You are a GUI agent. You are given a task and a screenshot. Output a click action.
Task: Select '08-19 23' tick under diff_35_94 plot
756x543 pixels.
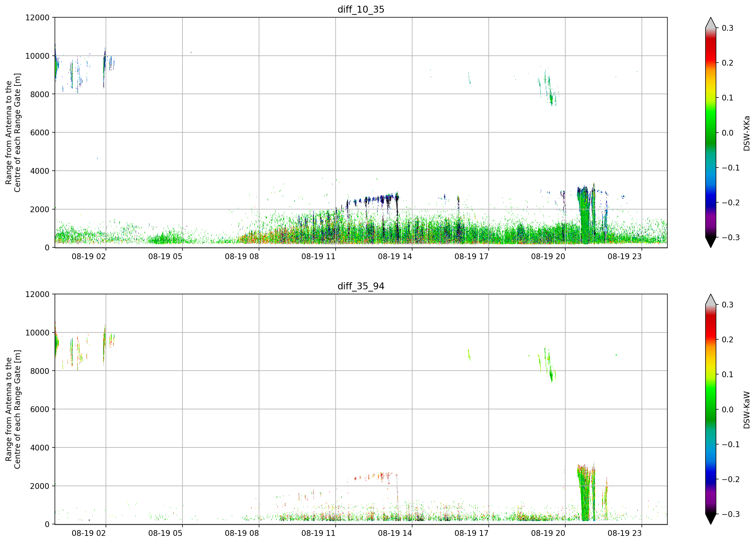pyautogui.click(x=625, y=533)
